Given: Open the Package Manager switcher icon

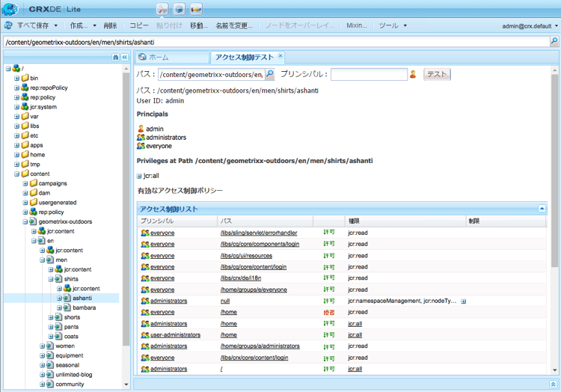Looking at the screenshot, I should pyautogui.click(x=180, y=9).
